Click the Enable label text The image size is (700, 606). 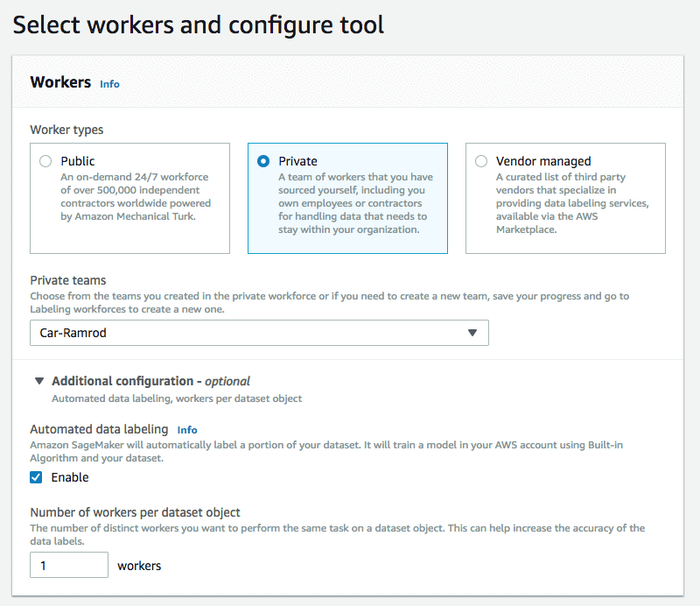click(x=70, y=477)
